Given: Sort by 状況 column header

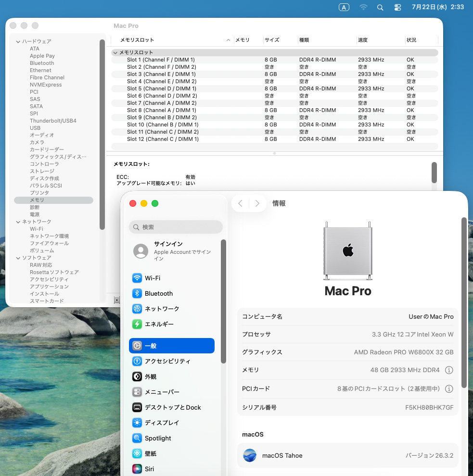Looking at the screenshot, I should click(422, 40).
